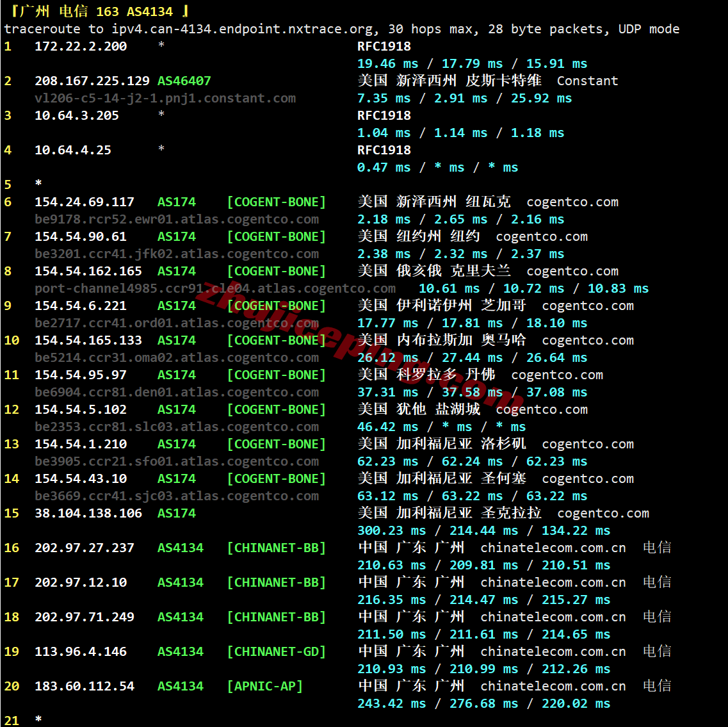
Task: Click IP address 172.22.2.200
Action: click(x=80, y=46)
